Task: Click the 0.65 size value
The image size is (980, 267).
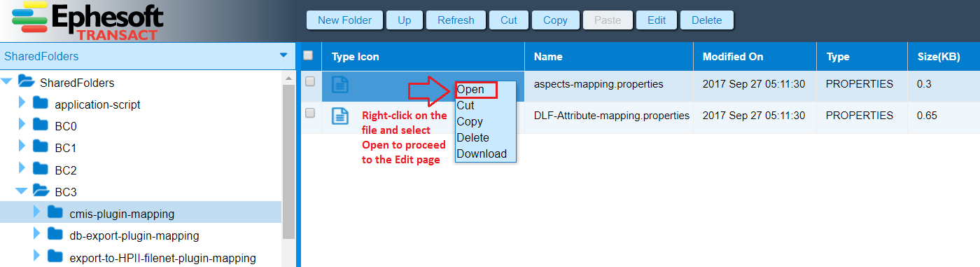Action: tap(927, 115)
